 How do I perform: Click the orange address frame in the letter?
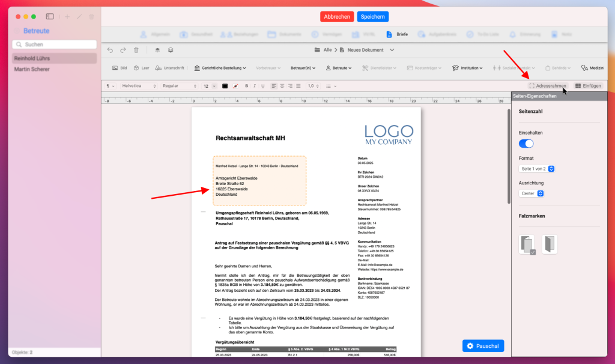(259, 180)
